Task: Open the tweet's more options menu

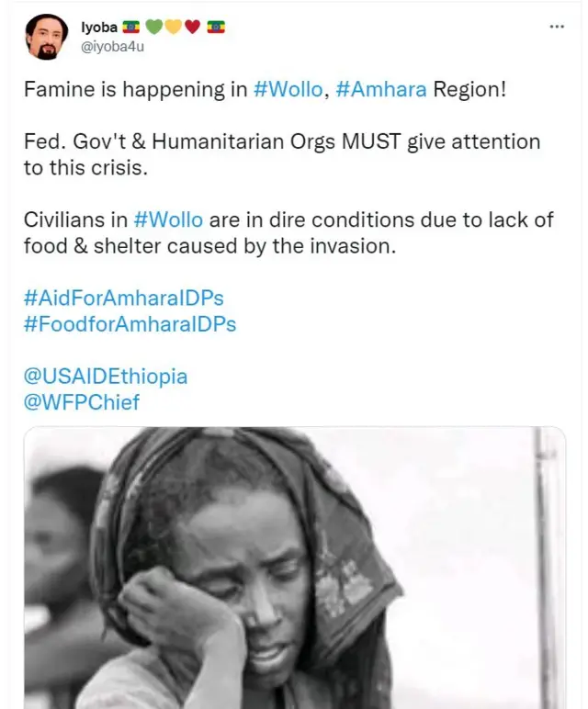Action: click(x=557, y=27)
